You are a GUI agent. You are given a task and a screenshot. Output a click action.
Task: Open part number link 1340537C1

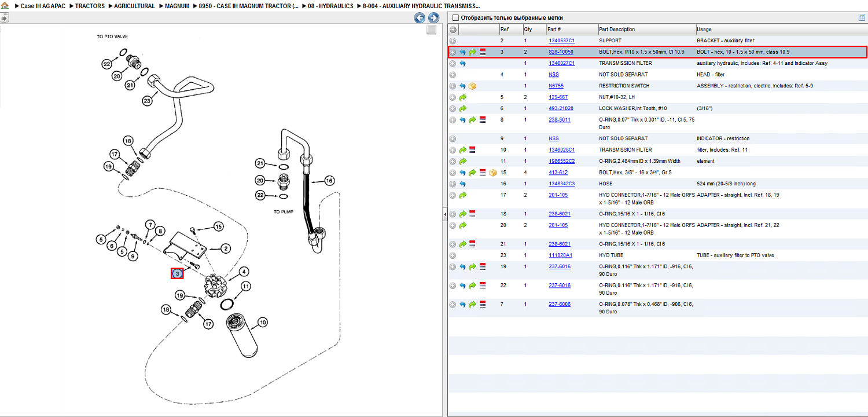click(x=561, y=41)
